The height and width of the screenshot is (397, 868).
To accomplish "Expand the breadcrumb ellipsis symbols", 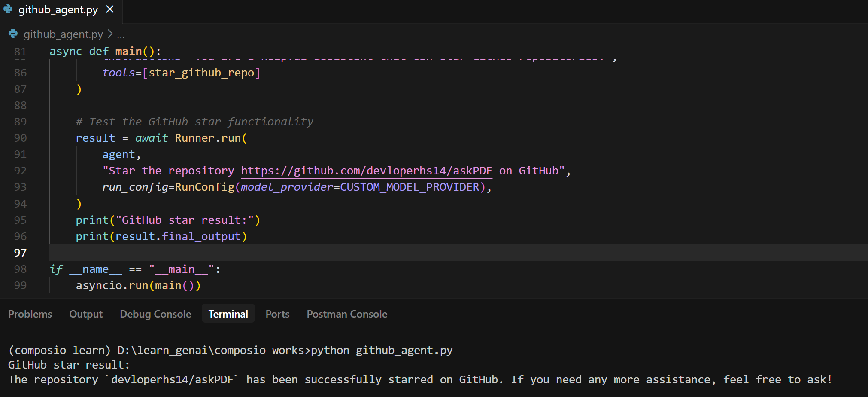I will pos(121,34).
